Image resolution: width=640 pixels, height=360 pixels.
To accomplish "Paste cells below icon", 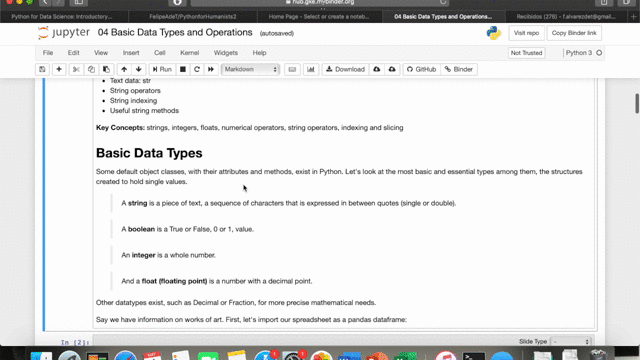I will [x=106, y=69].
